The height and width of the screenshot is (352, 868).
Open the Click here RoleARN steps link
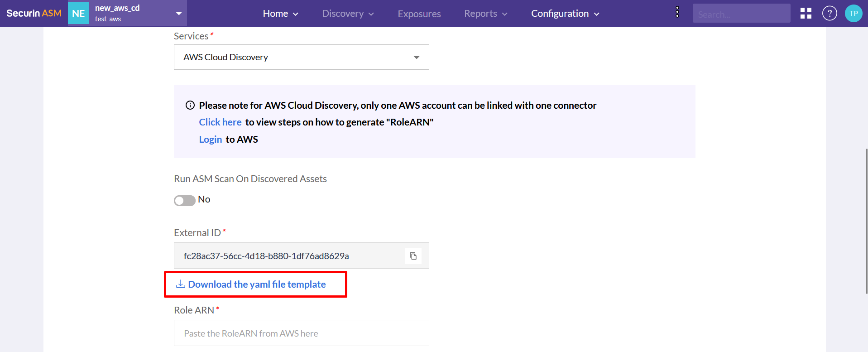point(220,122)
